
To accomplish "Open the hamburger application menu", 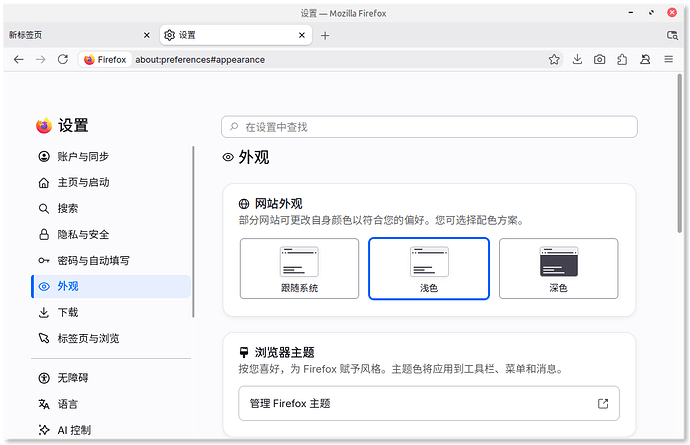I will coord(668,59).
